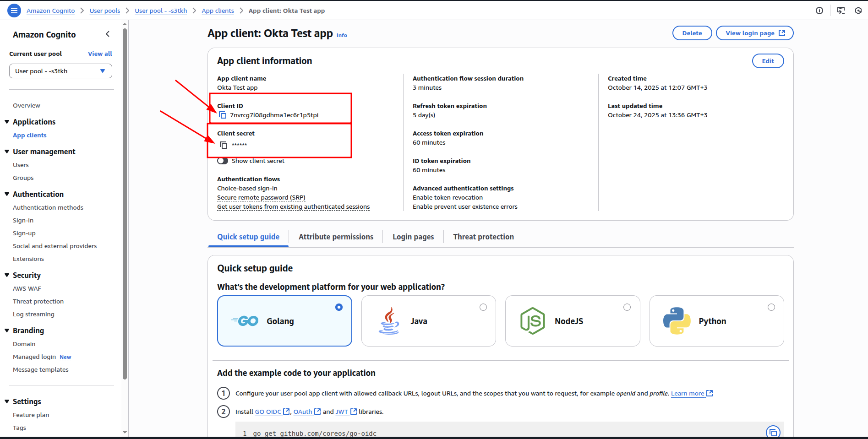
Task: Select the Java radio button
Action: tap(483, 307)
